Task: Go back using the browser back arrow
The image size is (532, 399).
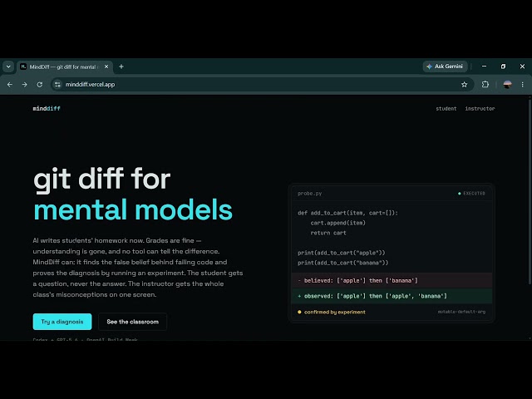Action: point(10,85)
